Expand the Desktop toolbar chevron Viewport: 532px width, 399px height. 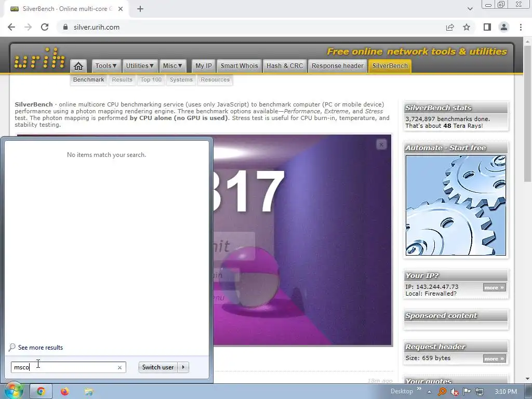[419, 389]
